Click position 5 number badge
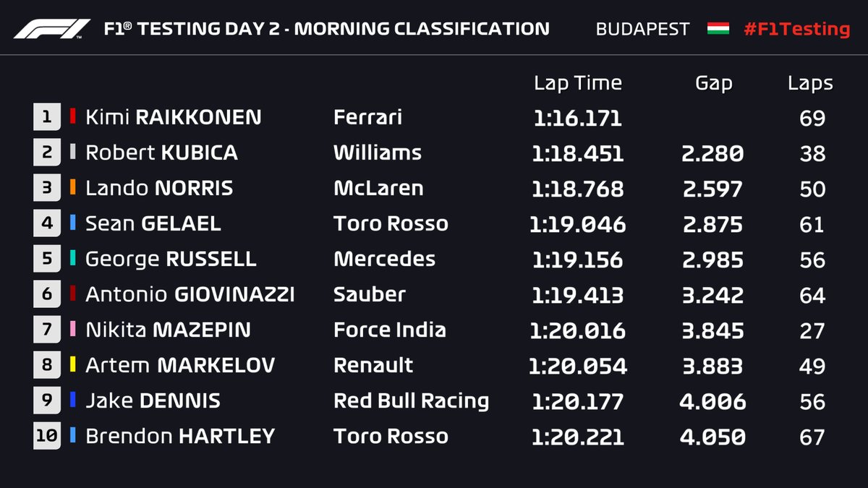Screen dimensions: 868x488 [47, 259]
